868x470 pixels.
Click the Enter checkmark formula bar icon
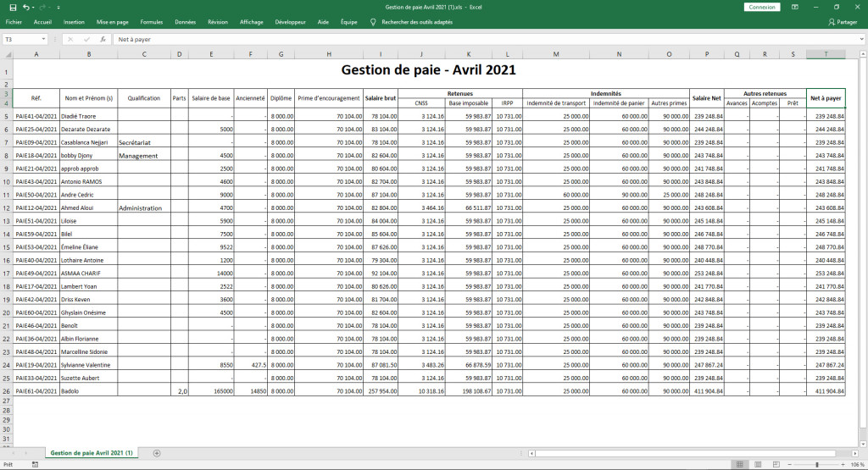point(86,39)
